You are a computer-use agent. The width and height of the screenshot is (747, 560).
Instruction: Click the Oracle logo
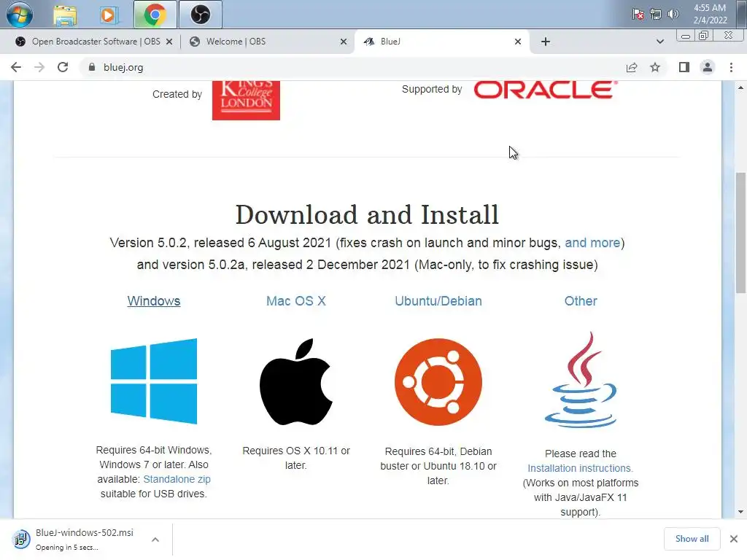coord(546,90)
